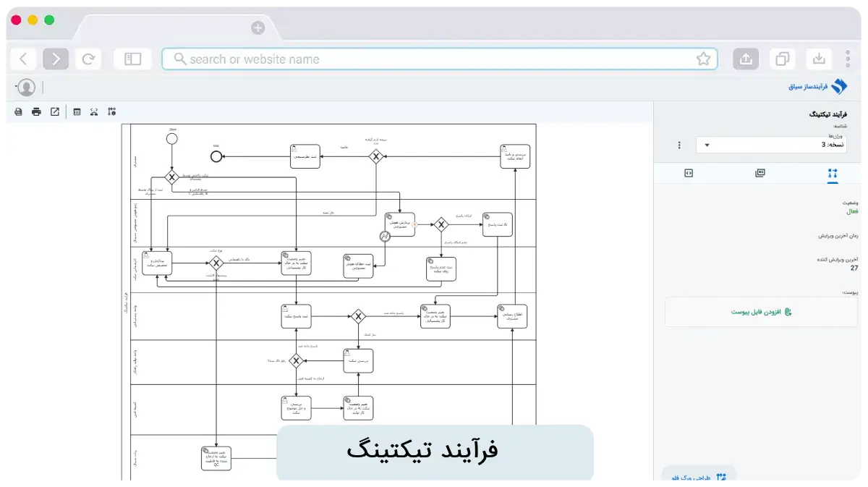This screenshot has height=487, width=868.
Task: Open a new browser tab with plus
Action: [x=258, y=28]
